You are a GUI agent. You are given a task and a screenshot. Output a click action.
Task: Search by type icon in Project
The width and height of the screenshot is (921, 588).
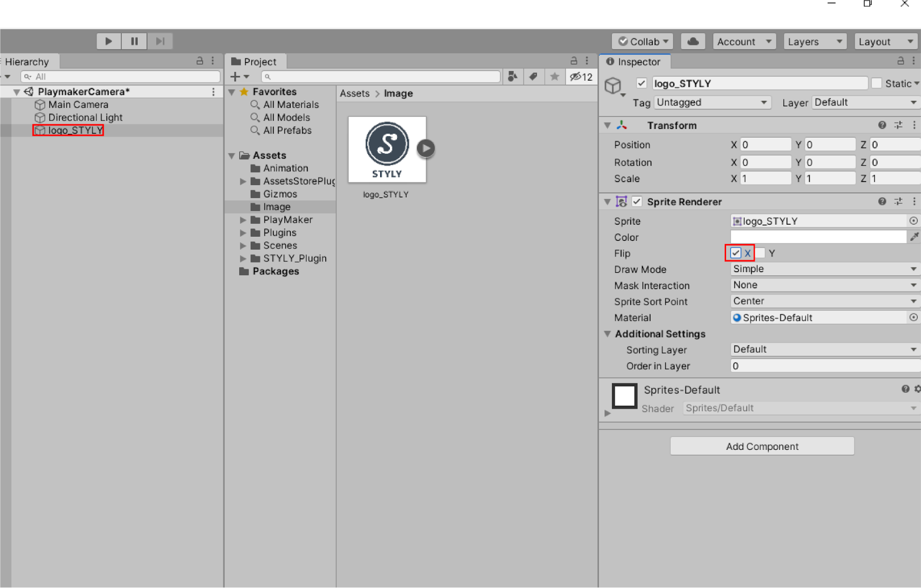(x=512, y=76)
